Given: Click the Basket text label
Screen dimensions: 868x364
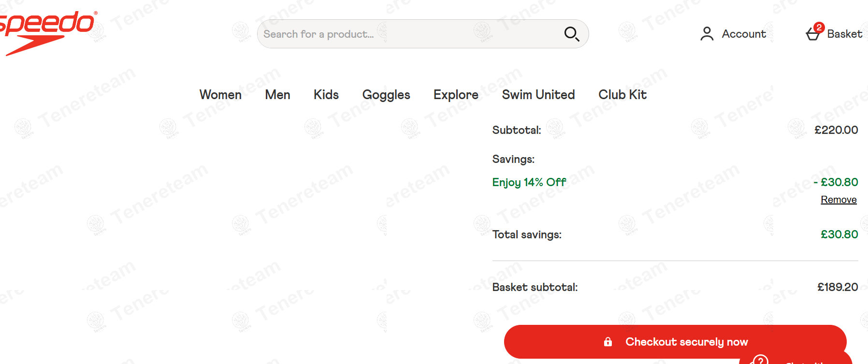Looking at the screenshot, I should [x=844, y=34].
